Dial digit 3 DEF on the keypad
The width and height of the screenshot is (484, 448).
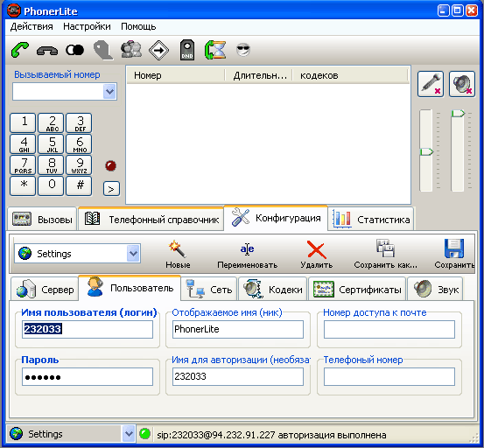79,122
